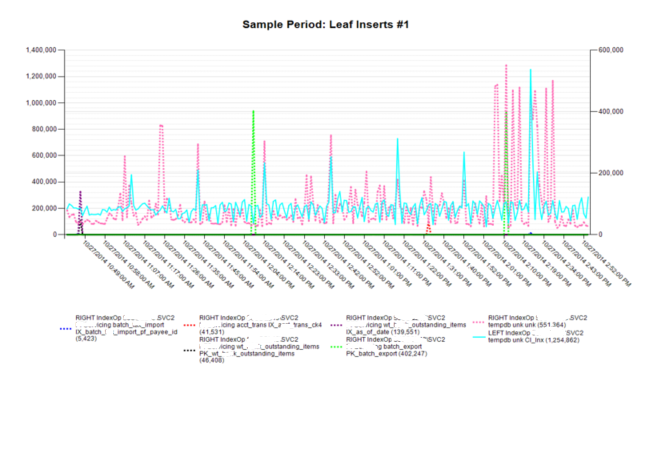Click x-axis label 10/27/2014 2:01:00 PM
651x465 pixels.
click(x=508, y=263)
